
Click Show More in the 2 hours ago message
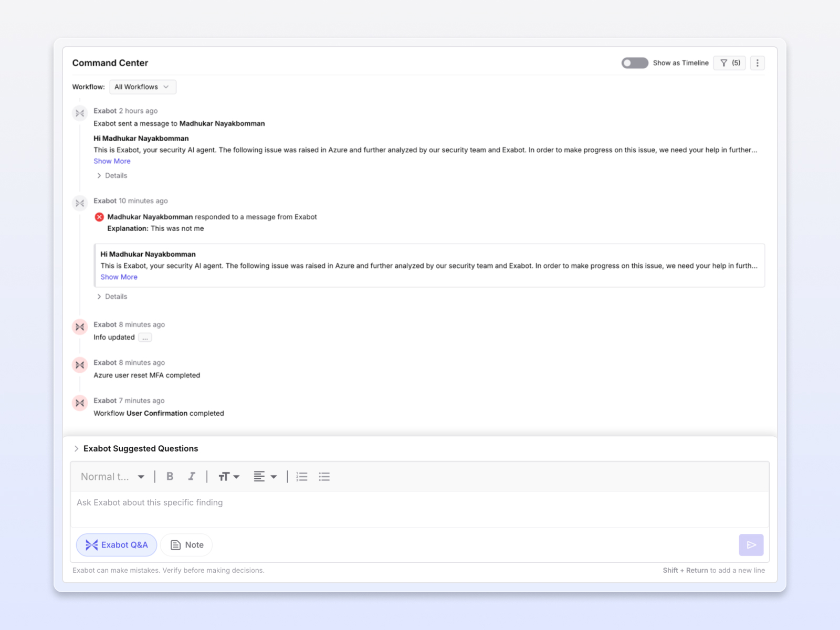pyautogui.click(x=112, y=161)
